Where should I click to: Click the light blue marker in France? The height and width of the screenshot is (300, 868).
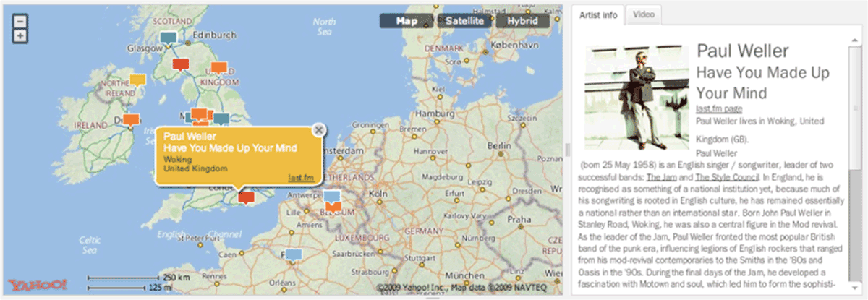click(x=292, y=254)
